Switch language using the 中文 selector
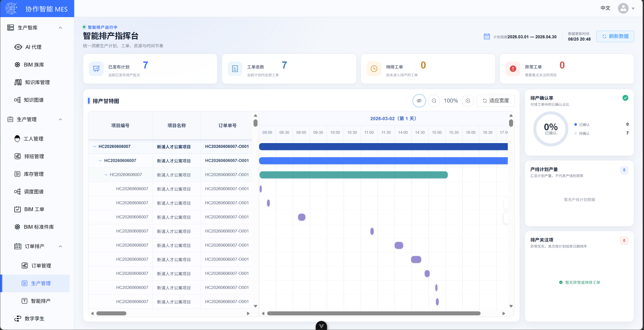Image resolution: width=644 pixels, height=330 pixels. (605, 8)
